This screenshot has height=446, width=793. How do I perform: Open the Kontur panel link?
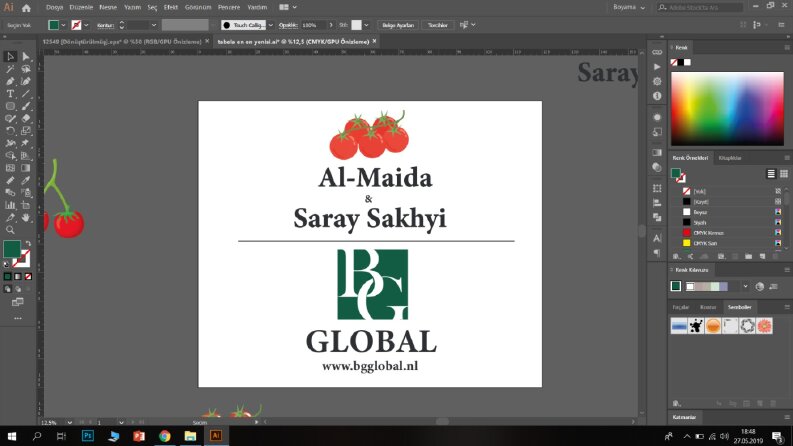pos(105,25)
